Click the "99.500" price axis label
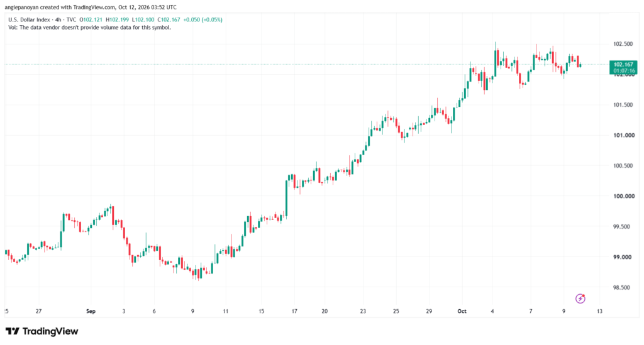644x345 pixels. tap(623, 227)
